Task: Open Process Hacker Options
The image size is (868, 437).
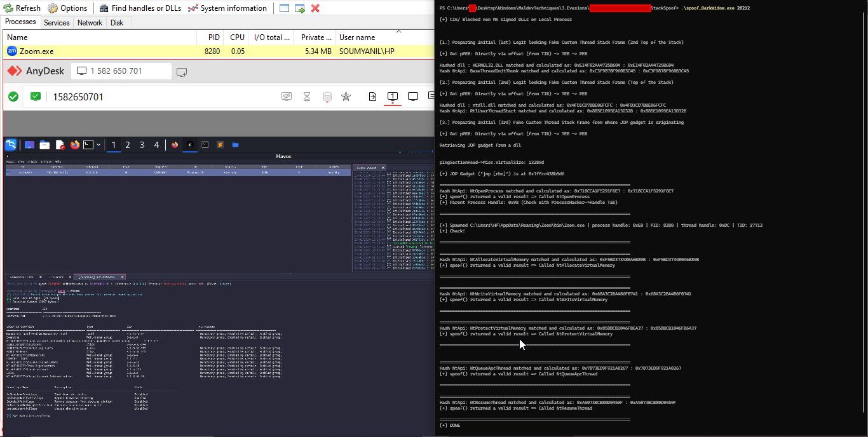Action: pos(67,8)
